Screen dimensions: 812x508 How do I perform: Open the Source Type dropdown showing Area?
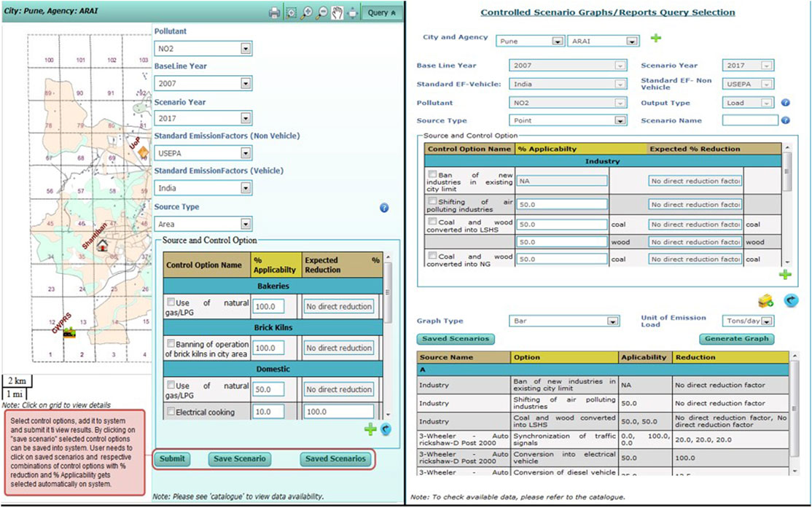(203, 224)
